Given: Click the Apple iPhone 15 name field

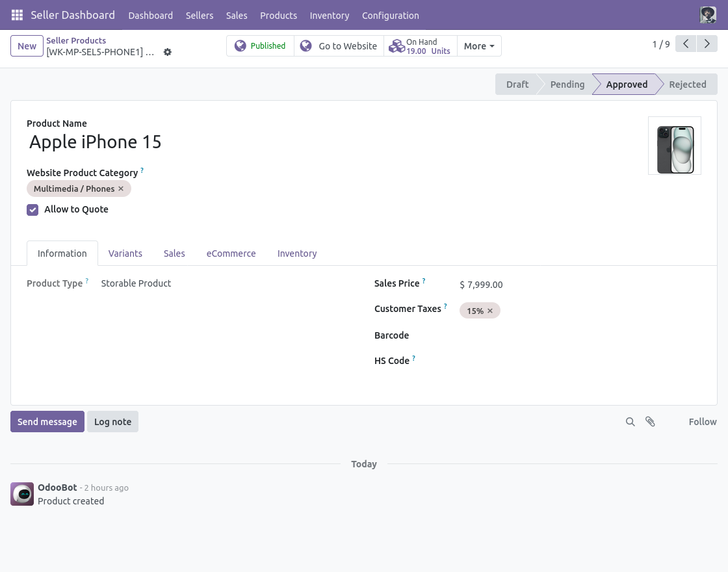Looking at the screenshot, I should (x=95, y=142).
